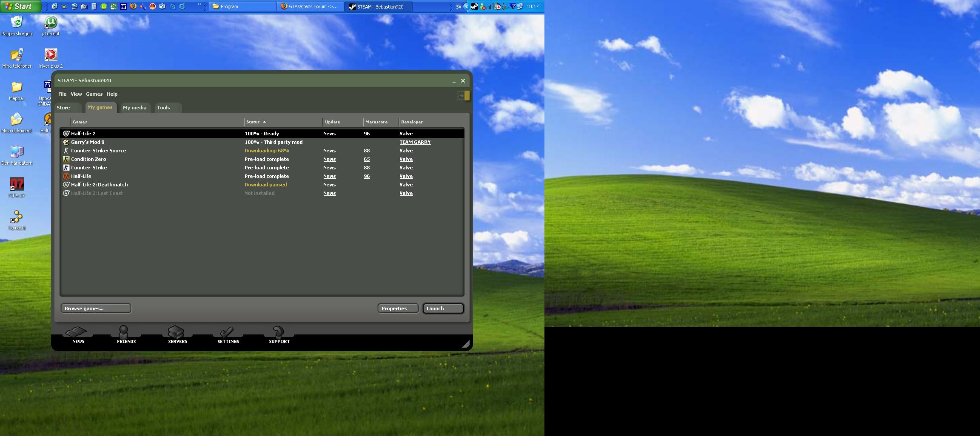Viewport: 980px width, 437px height.
Task: Click the Properties button
Action: pyautogui.click(x=398, y=308)
